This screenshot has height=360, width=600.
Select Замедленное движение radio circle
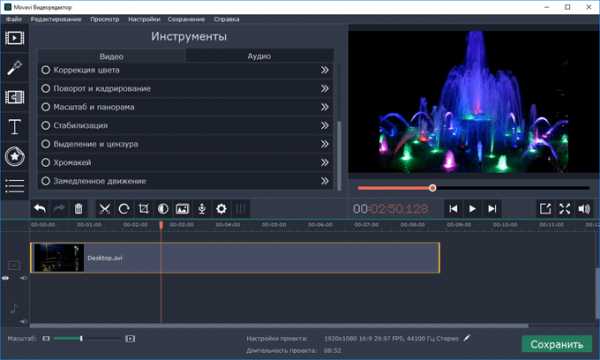(x=46, y=181)
